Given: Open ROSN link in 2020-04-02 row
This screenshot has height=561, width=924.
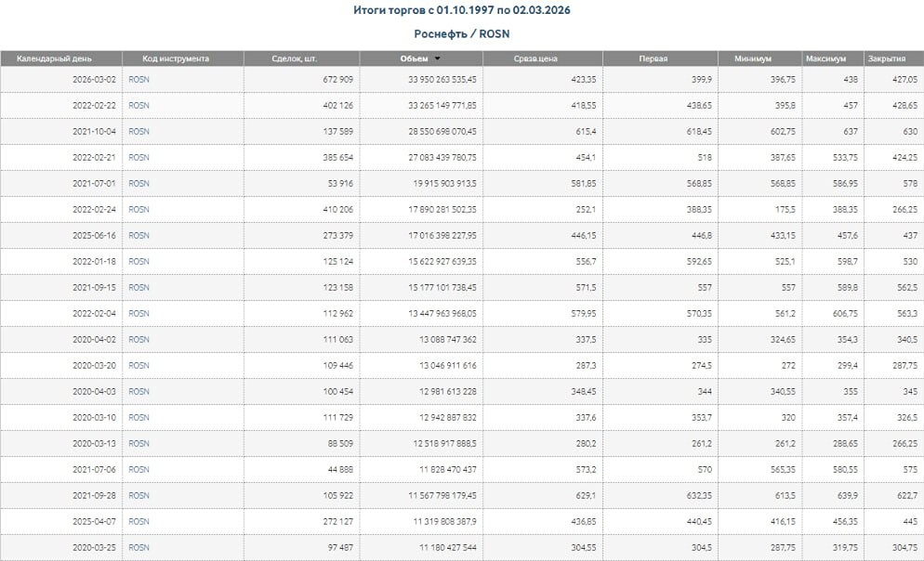Looking at the screenshot, I should click(x=139, y=340).
